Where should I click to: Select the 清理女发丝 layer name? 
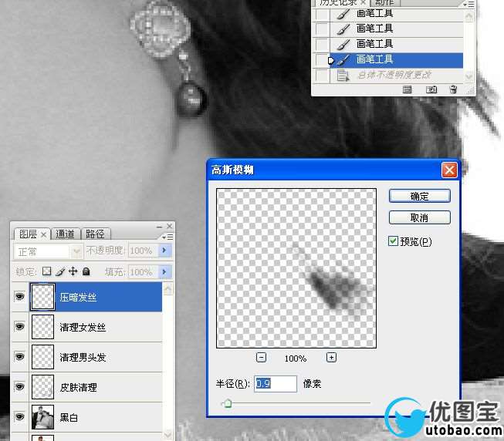(x=83, y=328)
